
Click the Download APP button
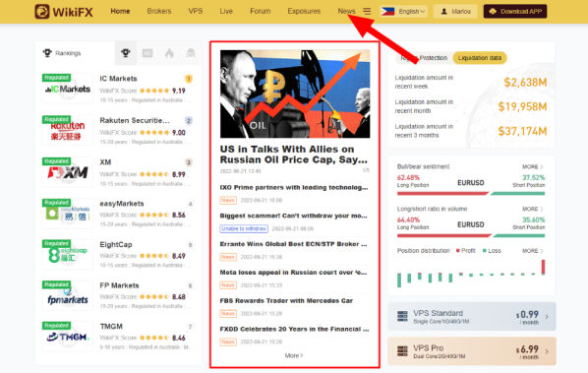point(515,12)
